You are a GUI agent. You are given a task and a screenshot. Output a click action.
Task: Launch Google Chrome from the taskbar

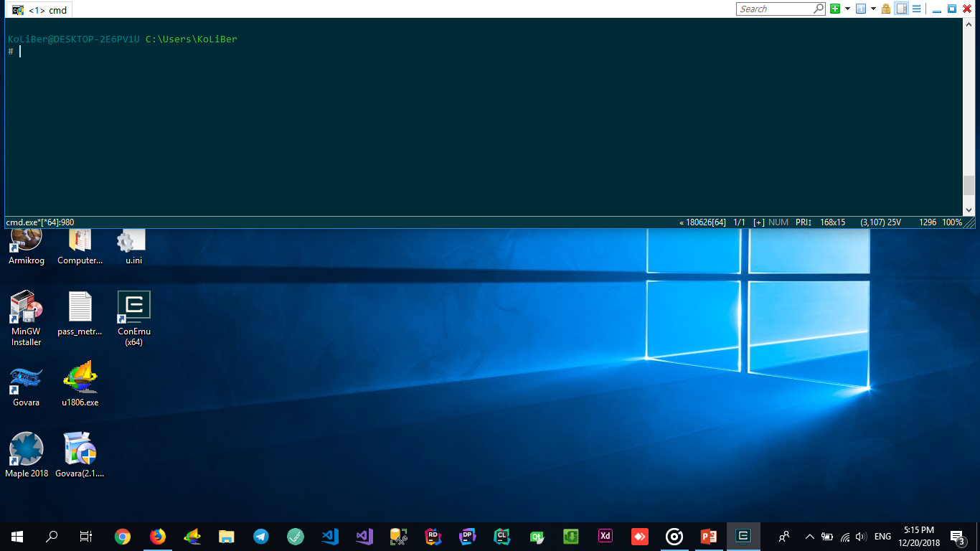pos(123,536)
